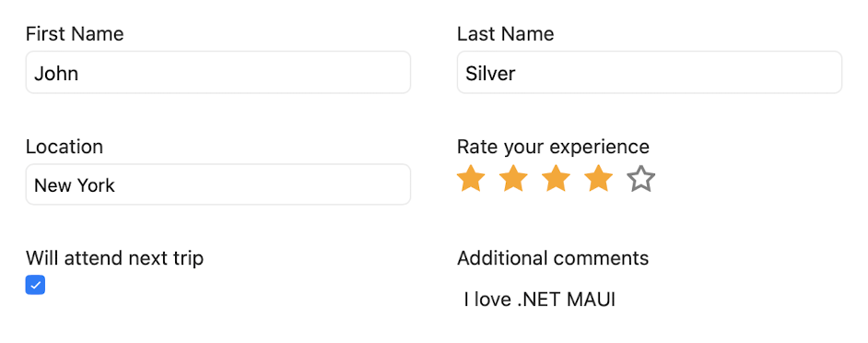This screenshot has height=343, width=868.
Task: Click the Location label text
Action: click(x=65, y=147)
